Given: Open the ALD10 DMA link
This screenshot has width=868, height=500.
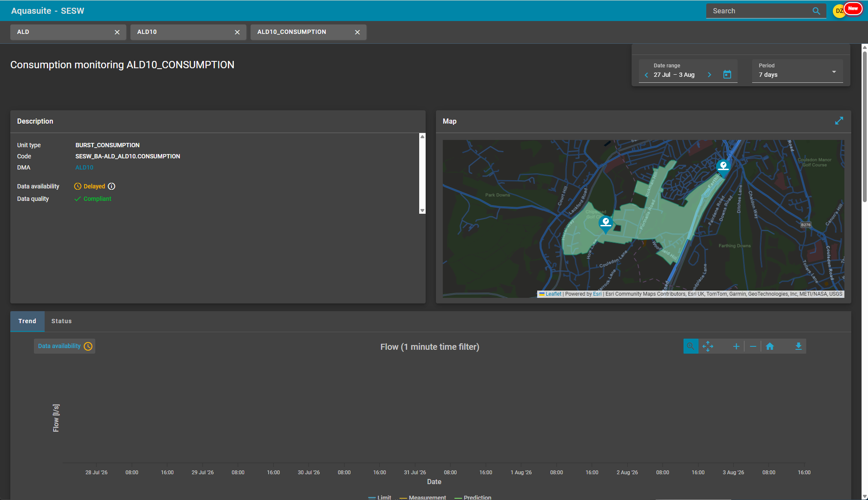Looking at the screenshot, I should tap(84, 167).
